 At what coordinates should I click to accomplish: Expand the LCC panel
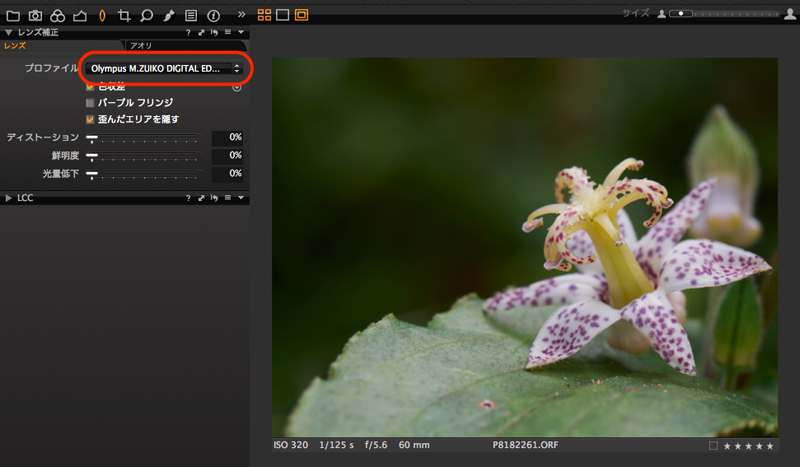click(x=9, y=198)
